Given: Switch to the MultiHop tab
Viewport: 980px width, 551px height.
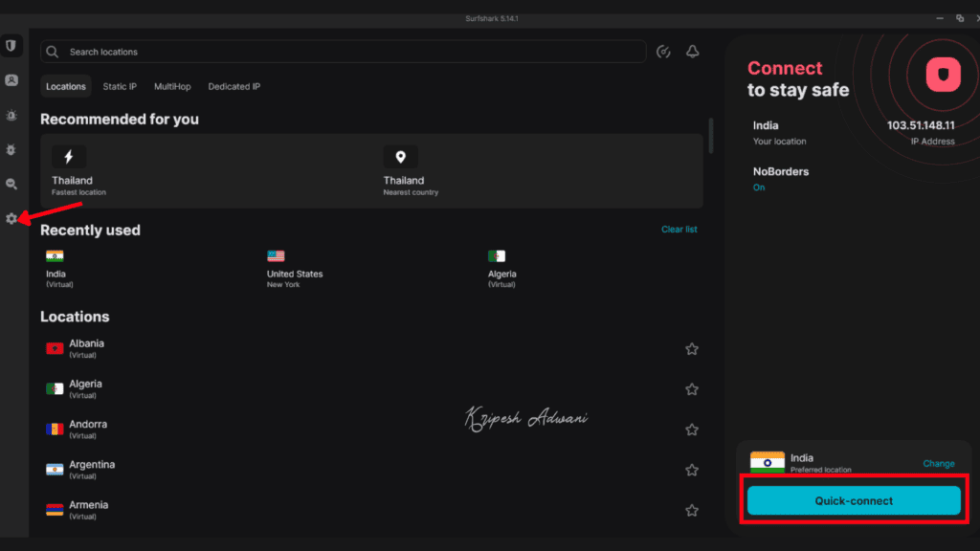Looking at the screenshot, I should click(x=172, y=86).
